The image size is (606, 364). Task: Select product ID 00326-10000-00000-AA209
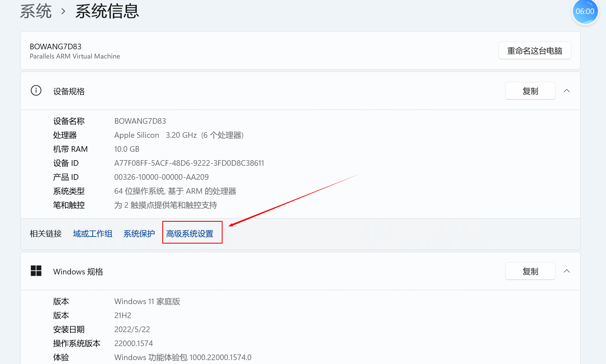(x=161, y=177)
